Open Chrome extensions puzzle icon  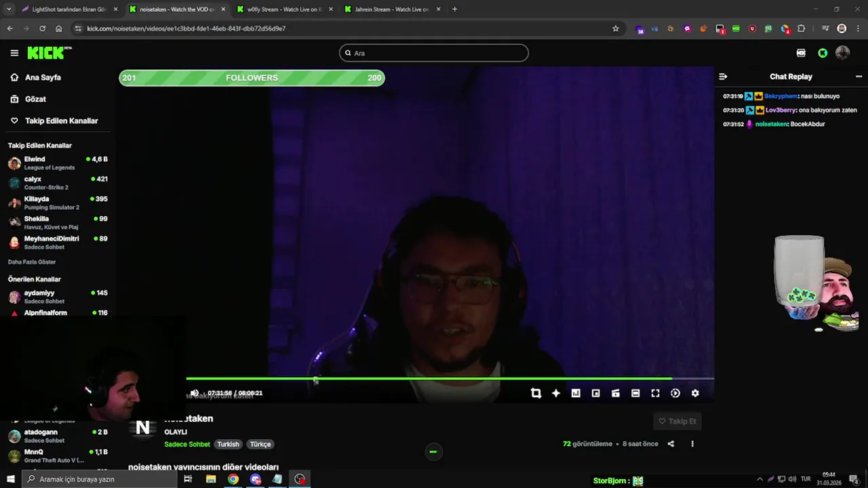pos(801,28)
